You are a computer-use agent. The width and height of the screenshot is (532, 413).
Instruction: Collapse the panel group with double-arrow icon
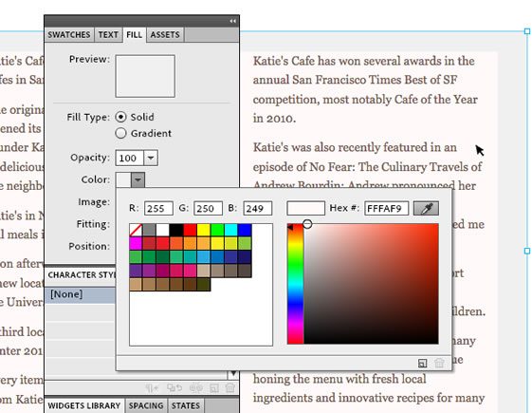(232, 21)
